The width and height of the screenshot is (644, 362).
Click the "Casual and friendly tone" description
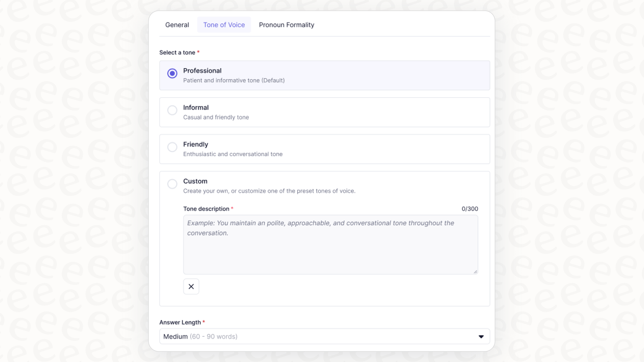(x=216, y=117)
